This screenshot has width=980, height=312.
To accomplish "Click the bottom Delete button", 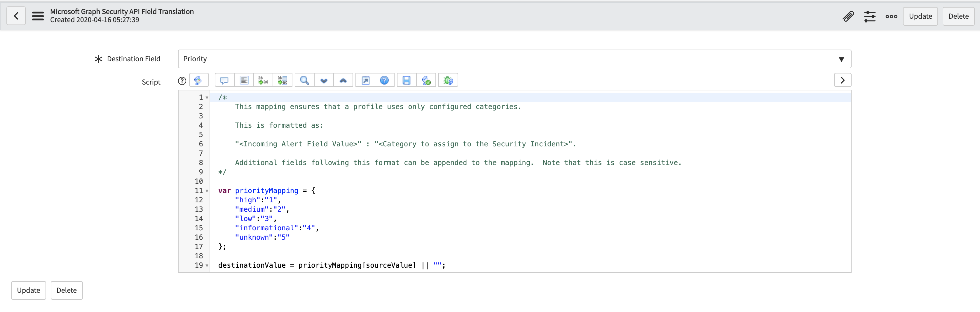I will tap(67, 290).
